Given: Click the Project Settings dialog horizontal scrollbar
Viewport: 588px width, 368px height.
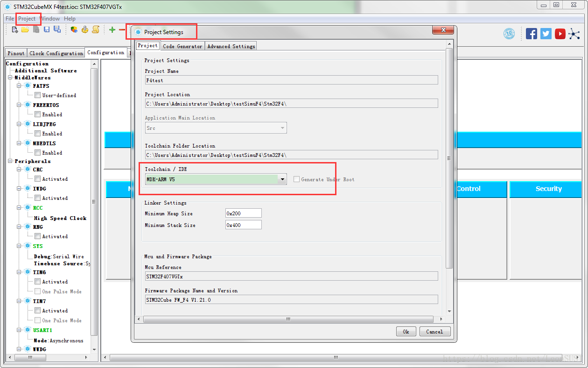Looking at the screenshot, I should coord(288,319).
